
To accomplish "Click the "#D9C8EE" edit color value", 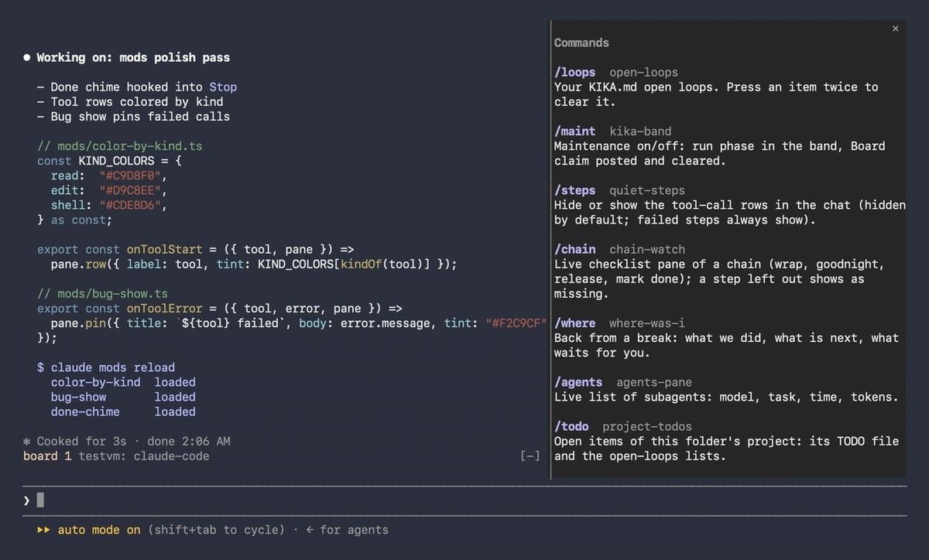I will click(x=130, y=190).
